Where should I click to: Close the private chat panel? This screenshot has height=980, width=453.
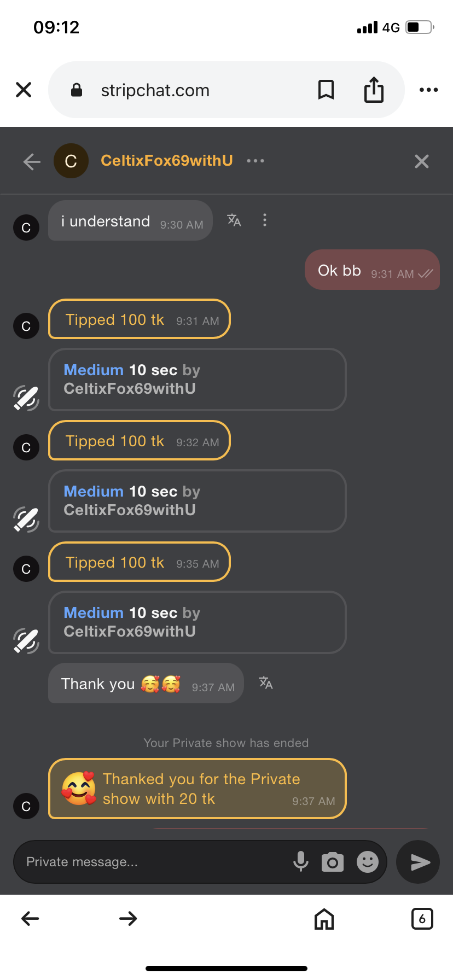coord(421,161)
